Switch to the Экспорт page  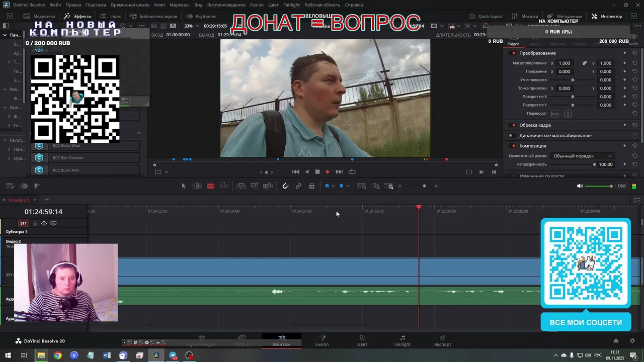pyautogui.click(x=443, y=341)
